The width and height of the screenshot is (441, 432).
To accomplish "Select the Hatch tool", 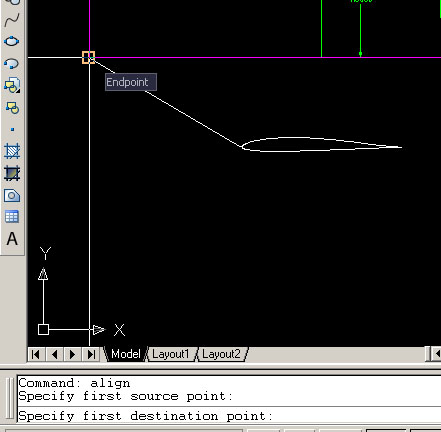I will coord(12,151).
